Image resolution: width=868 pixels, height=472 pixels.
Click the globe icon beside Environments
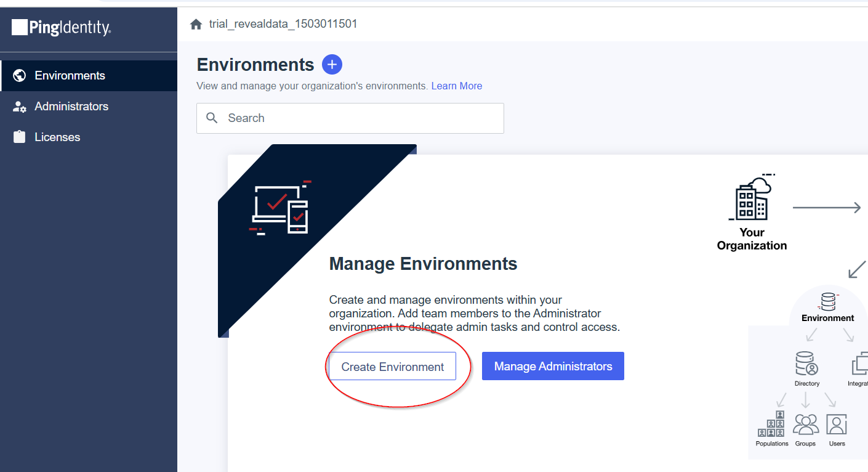[20, 76]
